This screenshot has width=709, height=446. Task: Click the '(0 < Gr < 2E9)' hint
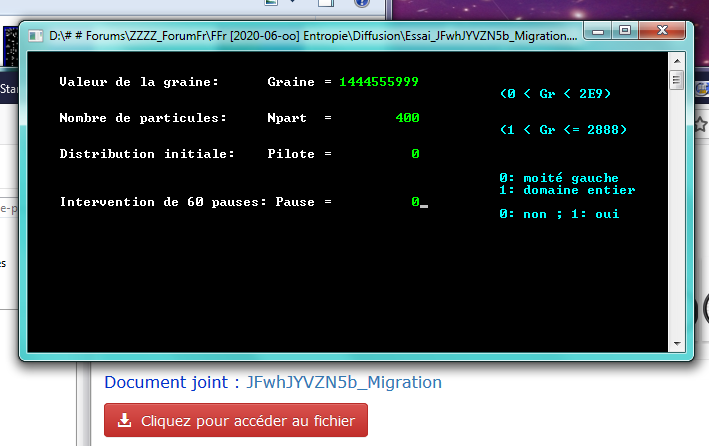pos(555,94)
